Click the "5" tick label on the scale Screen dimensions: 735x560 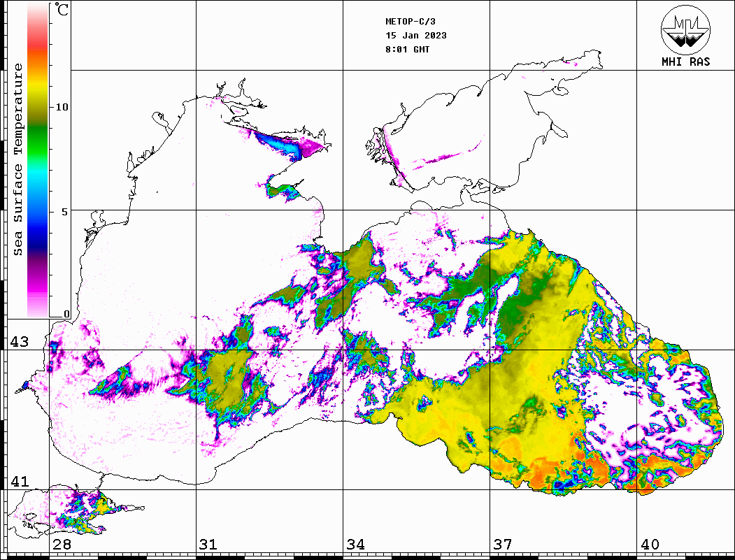tap(64, 212)
